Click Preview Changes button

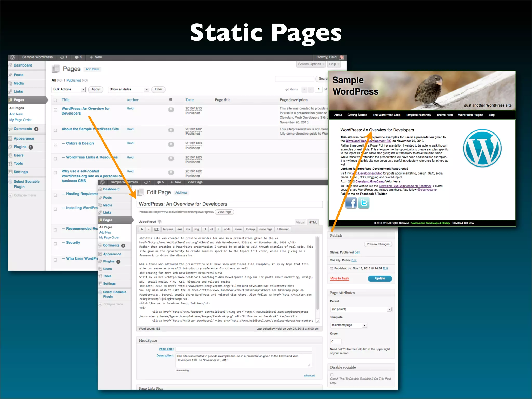(x=378, y=244)
